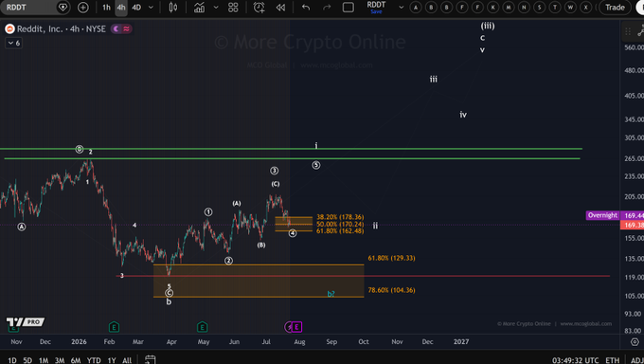Redo the last chart action
644x364 pixels.
click(x=327, y=8)
